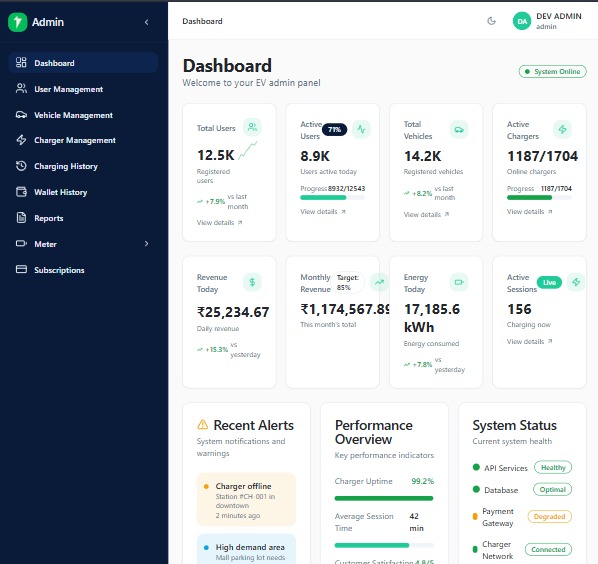
Task: Open Charging History page
Action: tap(83, 166)
